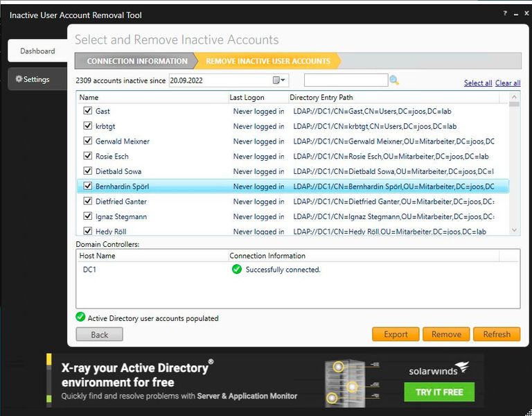Click green check icon beside Successfully connected

[x=236, y=269]
